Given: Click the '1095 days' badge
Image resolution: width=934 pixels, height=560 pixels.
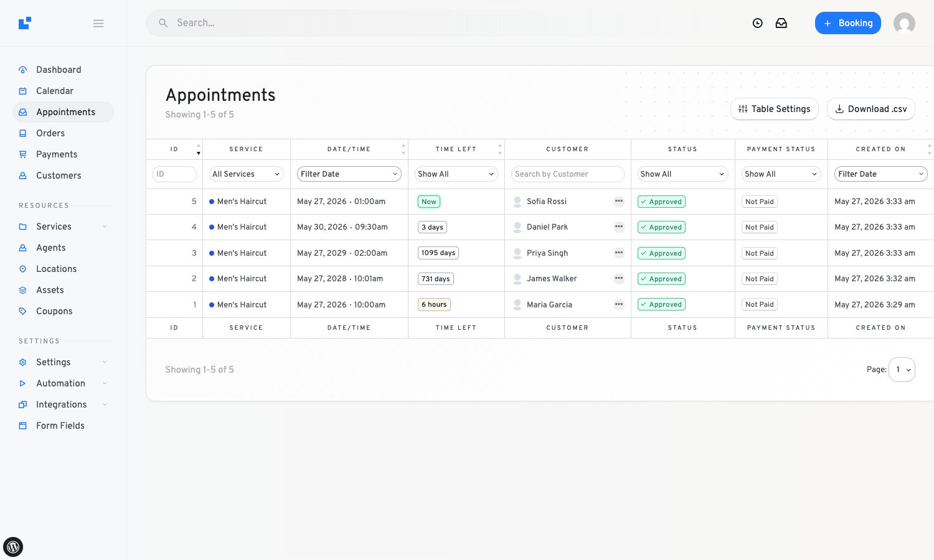Looking at the screenshot, I should tap(438, 253).
